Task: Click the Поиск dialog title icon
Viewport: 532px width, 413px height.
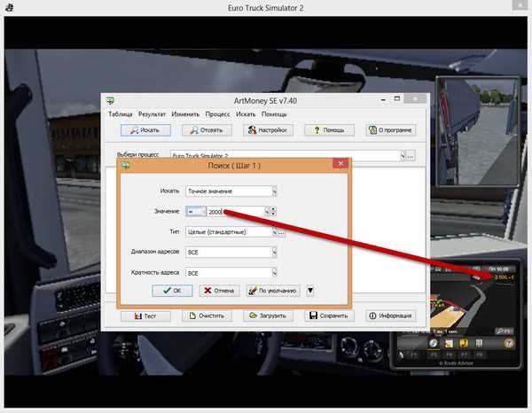Action: pyautogui.click(x=126, y=166)
